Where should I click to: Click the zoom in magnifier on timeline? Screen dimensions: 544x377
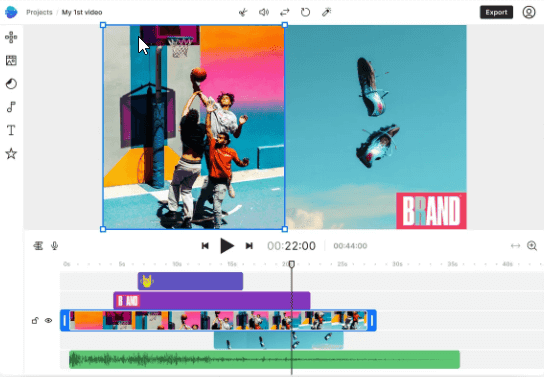[x=532, y=246]
